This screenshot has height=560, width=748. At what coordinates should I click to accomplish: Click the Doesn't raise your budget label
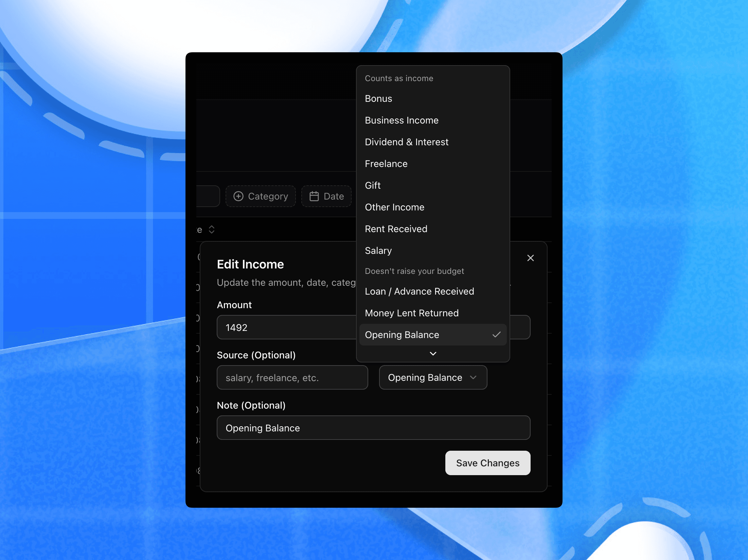(x=414, y=271)
